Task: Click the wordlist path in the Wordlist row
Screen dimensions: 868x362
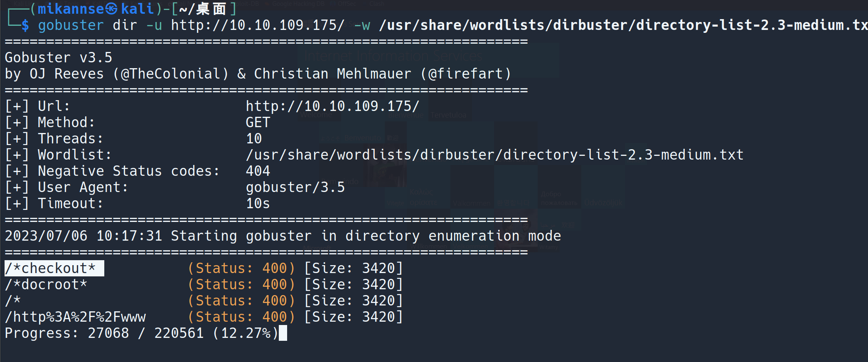Action: point(494,155)
